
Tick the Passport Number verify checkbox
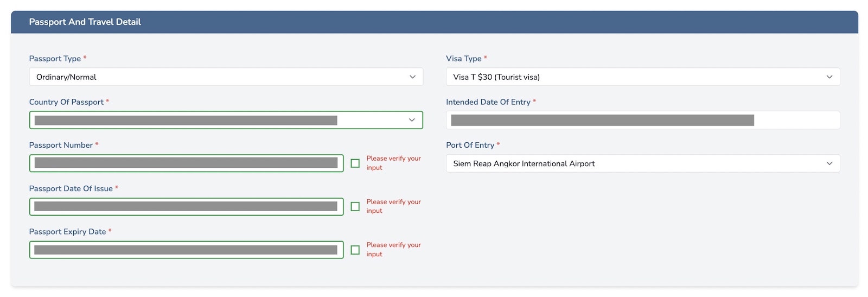point(355,163)
